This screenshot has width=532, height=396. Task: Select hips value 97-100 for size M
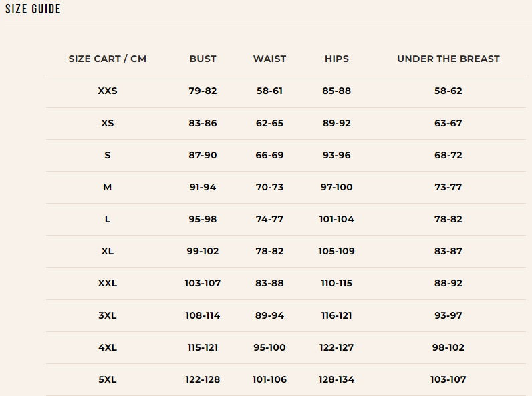click(x=337, y=187)
